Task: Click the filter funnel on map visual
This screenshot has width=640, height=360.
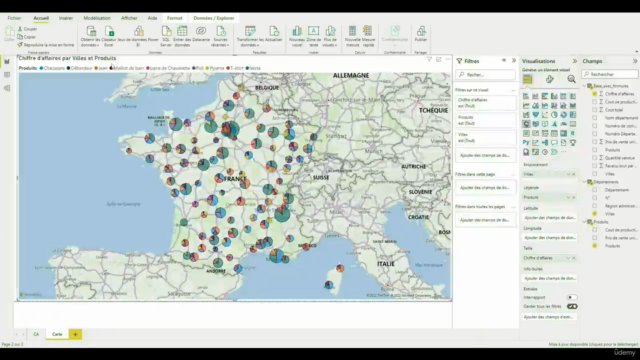Action: (429, 60)
